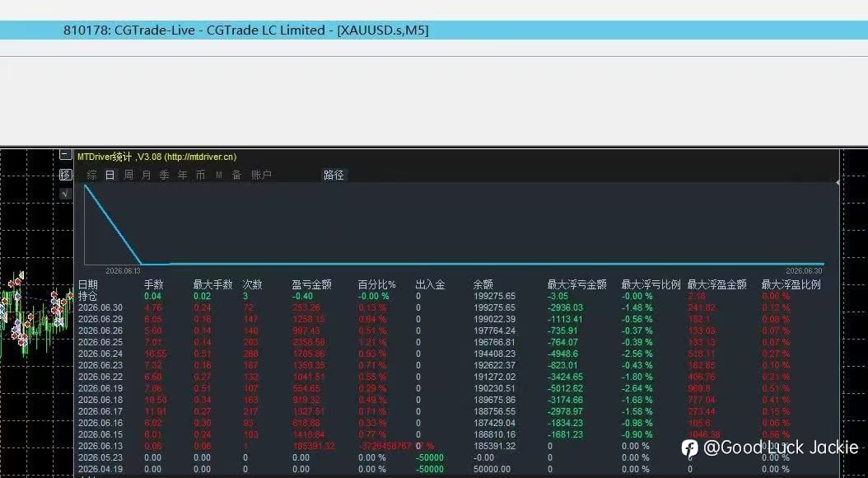Click the 日期 column header
868x478 pixels.
pos(88,284)
